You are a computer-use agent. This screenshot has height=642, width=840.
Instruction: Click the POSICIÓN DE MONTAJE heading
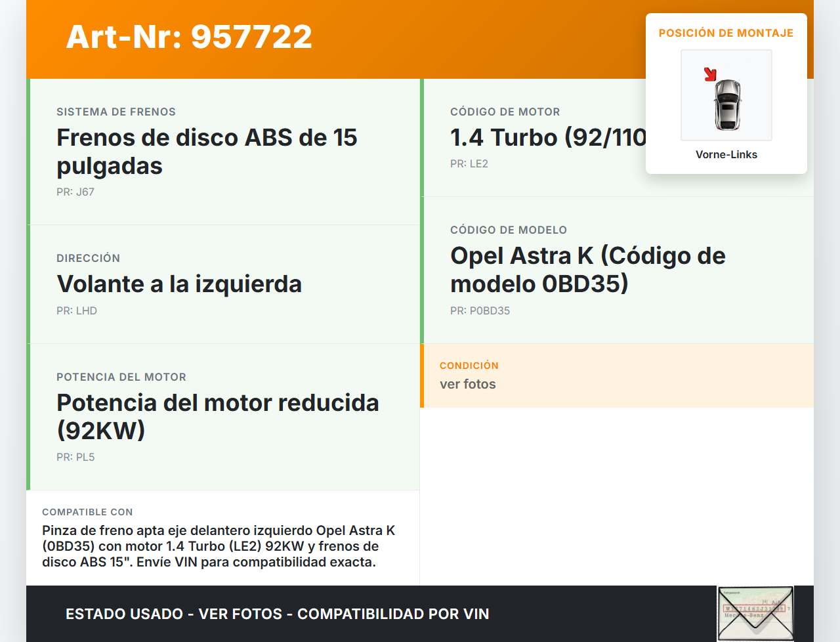pos(726,33)
